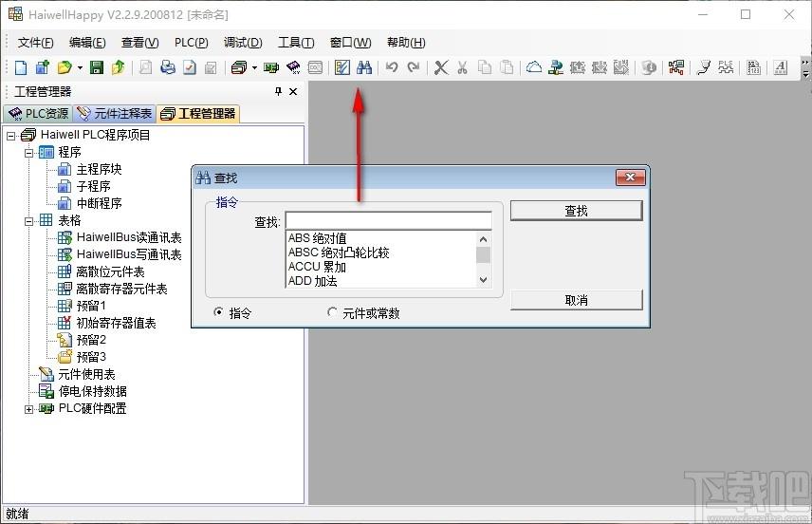Screen dimensions: 812x524
Task: Click the open project folder icon
Action: coord(65,67)
